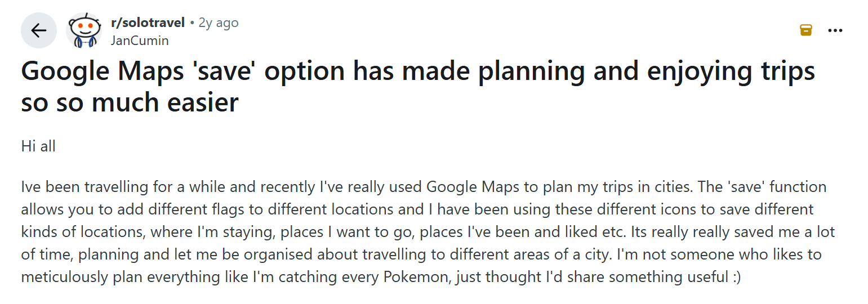Open JanCumin's user profile

140,41
